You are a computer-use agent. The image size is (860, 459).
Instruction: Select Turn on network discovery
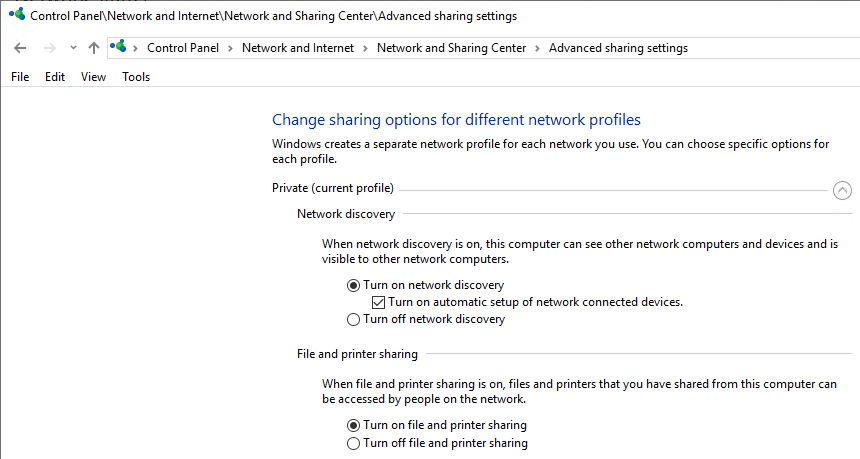pyautogui.click(x=353, y=285)
